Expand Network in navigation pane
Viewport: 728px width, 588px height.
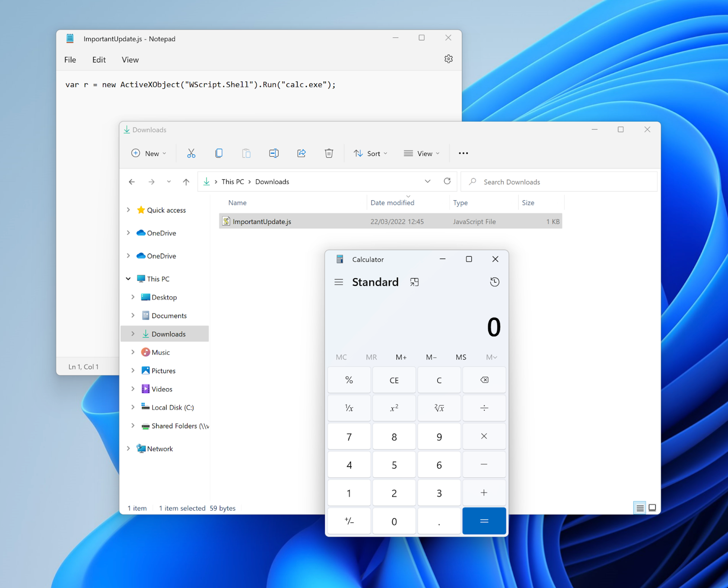pyautogui.click(x=128, y=448)
